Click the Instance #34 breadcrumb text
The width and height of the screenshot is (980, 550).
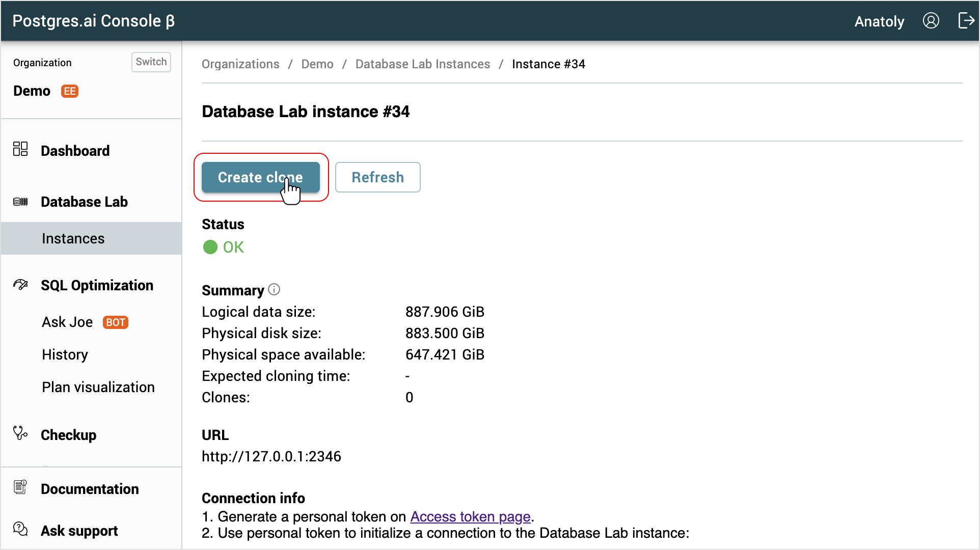[549, 64]
